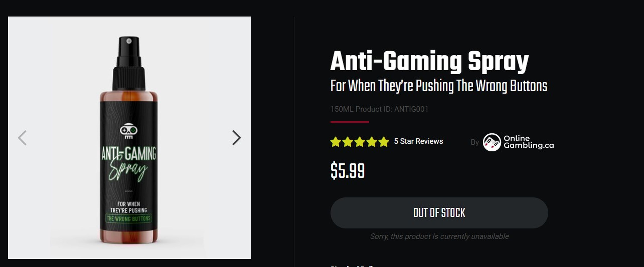The height and width of the screenshot is (267, 644).
Task: Click the skull gamepad logo on the bottle
Action: 128,131
